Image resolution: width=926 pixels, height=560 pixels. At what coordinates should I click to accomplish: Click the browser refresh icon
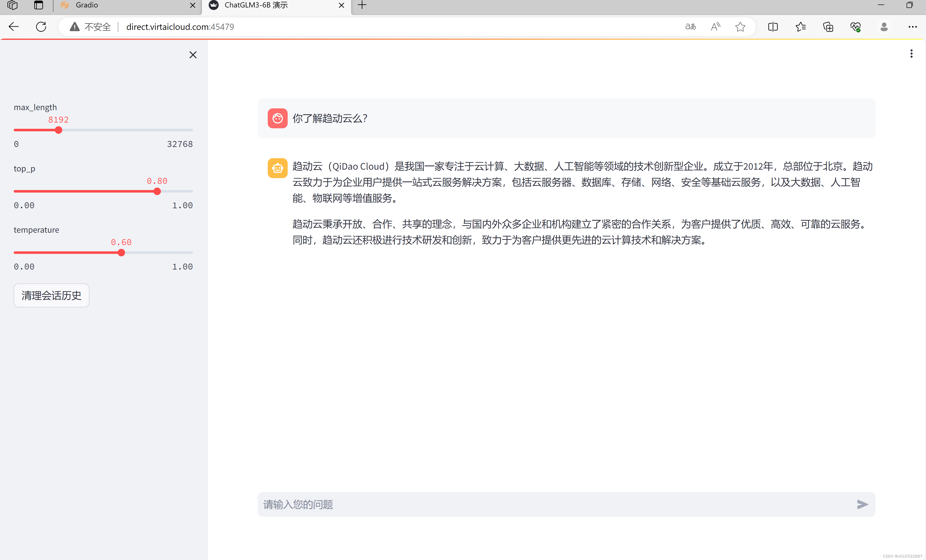click(41, 27)
